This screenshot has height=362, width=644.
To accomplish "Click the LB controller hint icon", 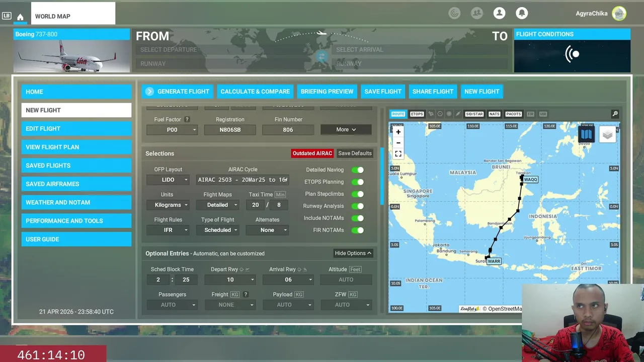I will point(7,16).
